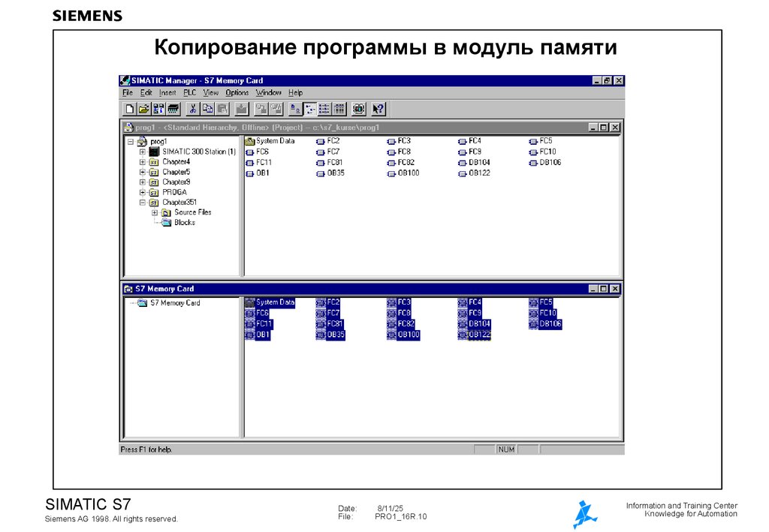Select System Data in prog1 window
The width and height of the screenshot is (769, 532).
pyautogui.click(x=270, y=141)
